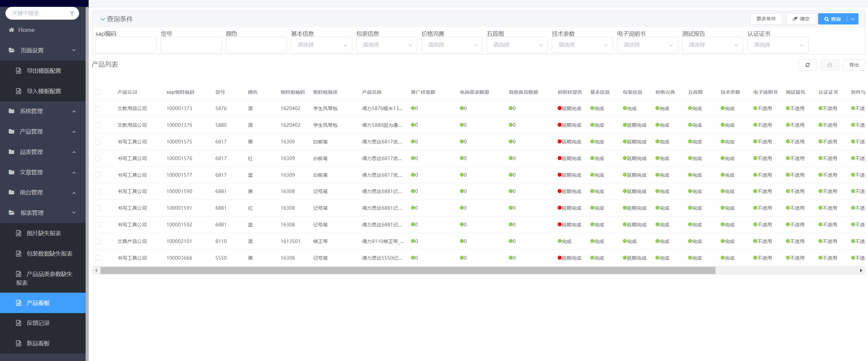Click the binoculars icon button
This screenshot has height=361, width=868.
(830, 65)
